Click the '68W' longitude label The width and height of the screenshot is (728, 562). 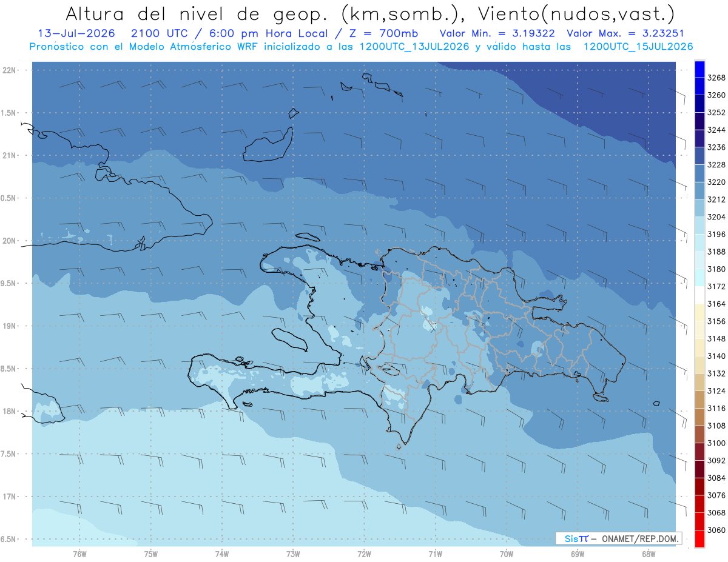pyautogui.click(x=649, y=554)
